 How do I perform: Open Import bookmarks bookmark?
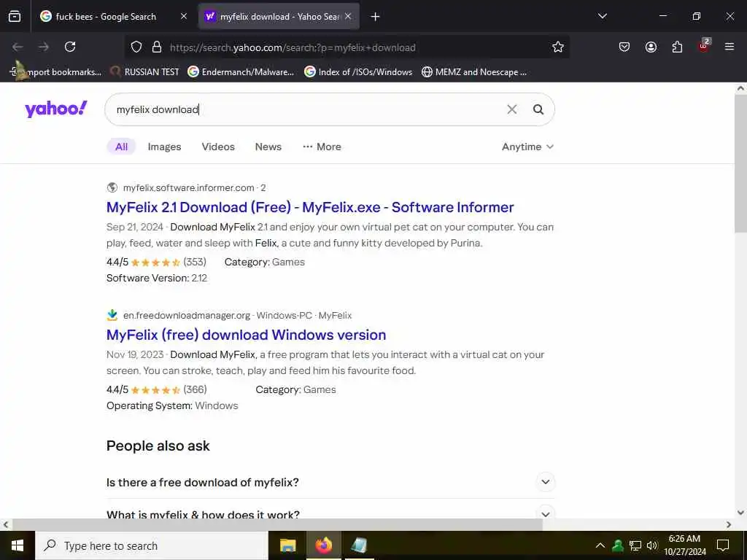(55, 72)
